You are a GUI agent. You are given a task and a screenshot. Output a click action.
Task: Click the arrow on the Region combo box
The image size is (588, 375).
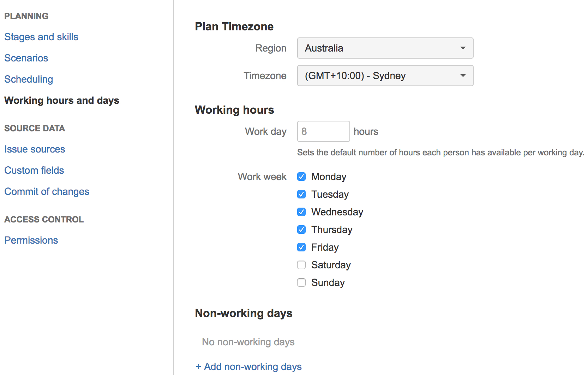tap(463, 48)
